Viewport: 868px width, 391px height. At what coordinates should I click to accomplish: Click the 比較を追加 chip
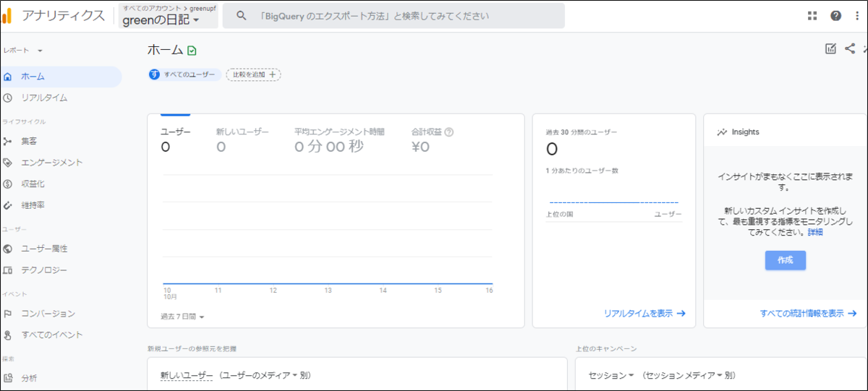253,74
